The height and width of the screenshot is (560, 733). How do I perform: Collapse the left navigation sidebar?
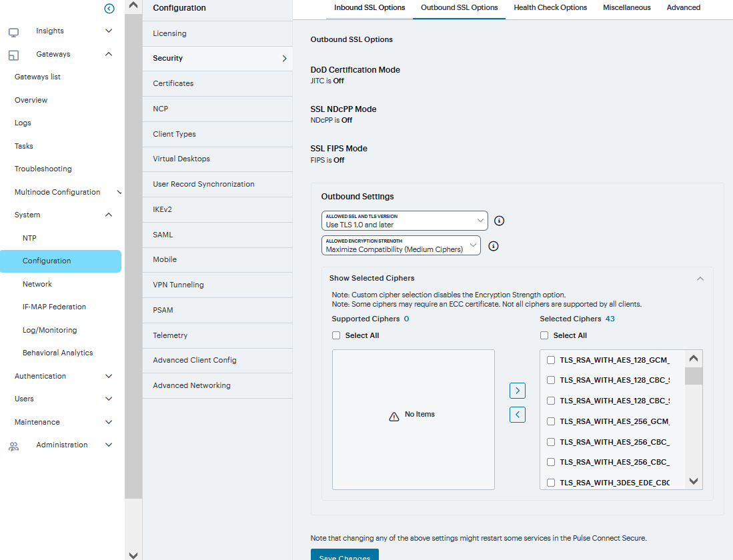tap(109, 9)
